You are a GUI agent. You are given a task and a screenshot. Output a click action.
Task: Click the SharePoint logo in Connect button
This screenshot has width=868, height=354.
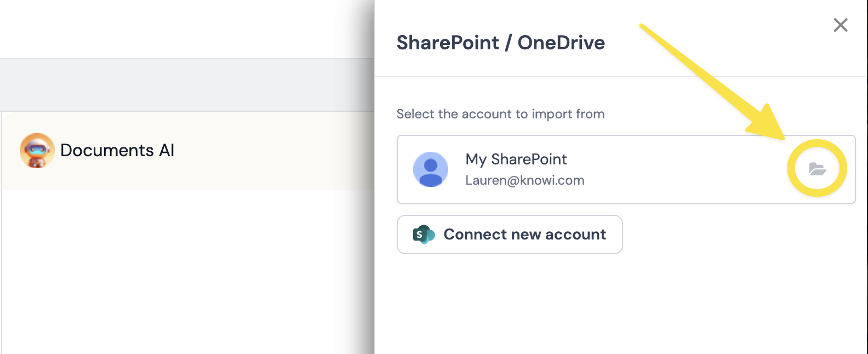(423, 235)
